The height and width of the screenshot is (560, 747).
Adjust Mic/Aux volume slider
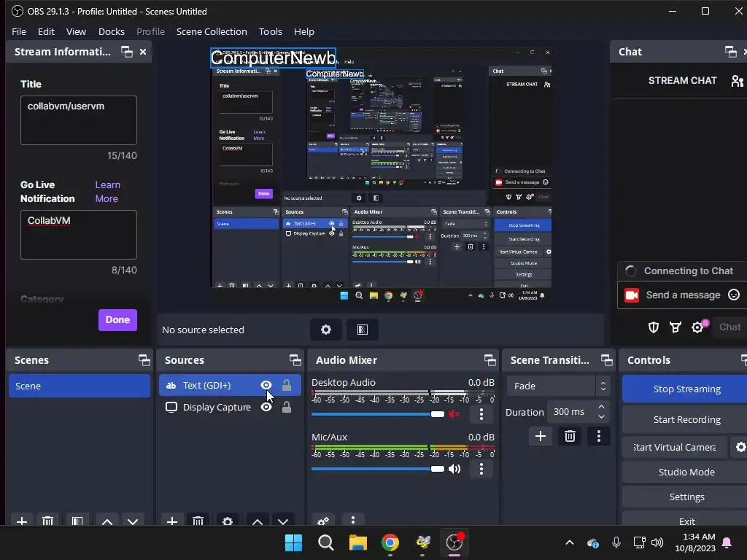378,469
